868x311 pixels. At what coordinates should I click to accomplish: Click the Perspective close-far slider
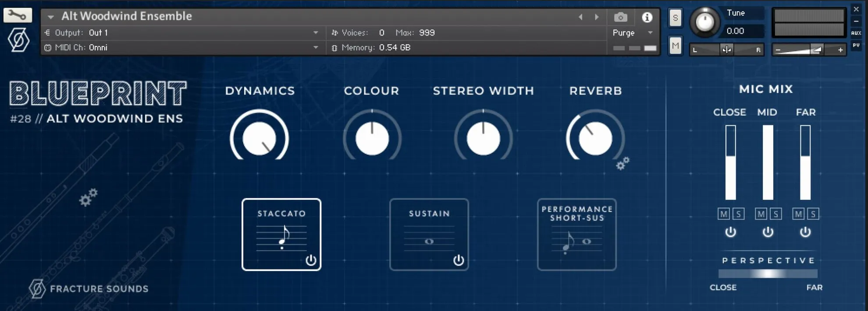tap(768, 274)
